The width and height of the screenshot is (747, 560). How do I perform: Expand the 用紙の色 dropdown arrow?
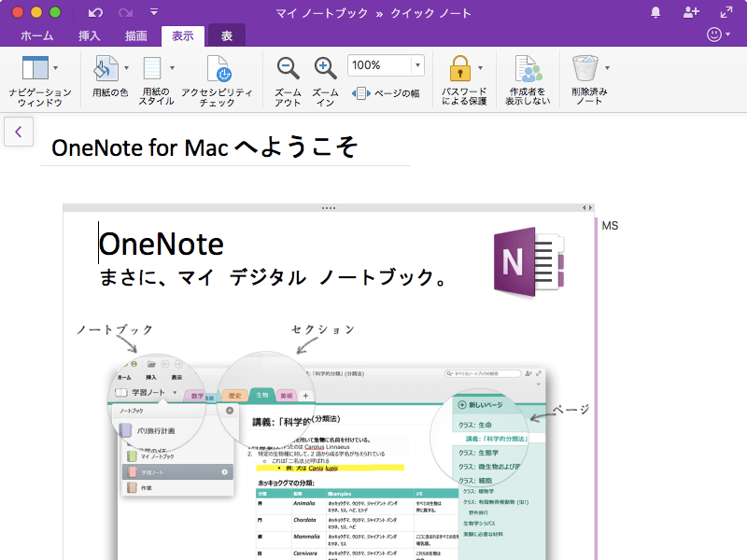point(126,68)
